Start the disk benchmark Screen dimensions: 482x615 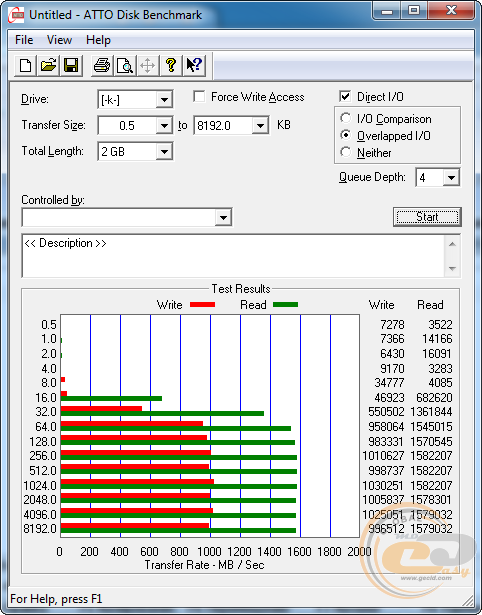(427, 217)
